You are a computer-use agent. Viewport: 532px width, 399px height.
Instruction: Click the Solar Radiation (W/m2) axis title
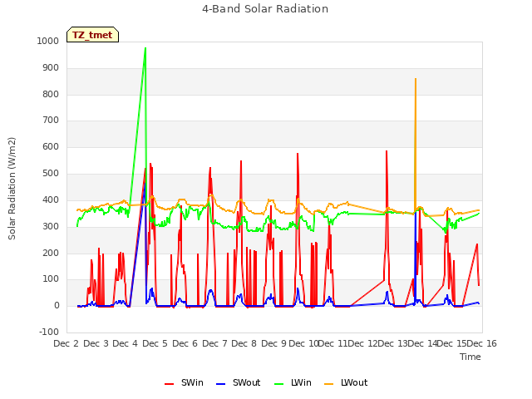pyautogui.click(x=12, y=189)
